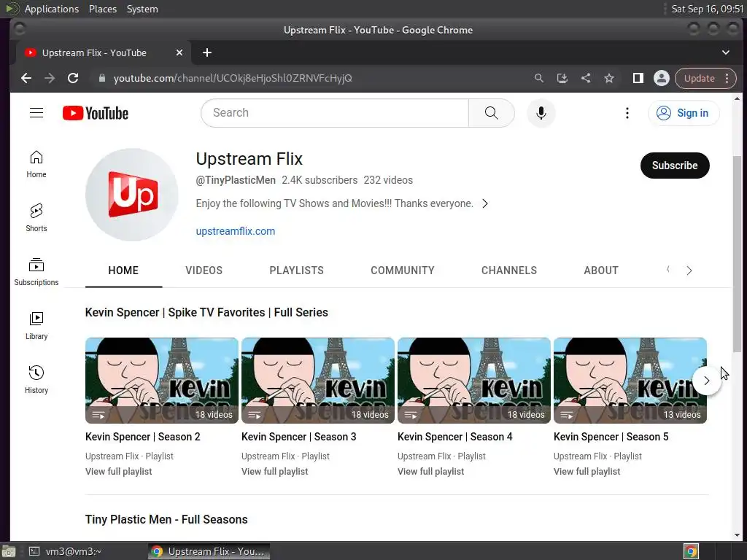Switch to the ABOUT tab
Screen dimensions: 747x560
click(601, 271)
